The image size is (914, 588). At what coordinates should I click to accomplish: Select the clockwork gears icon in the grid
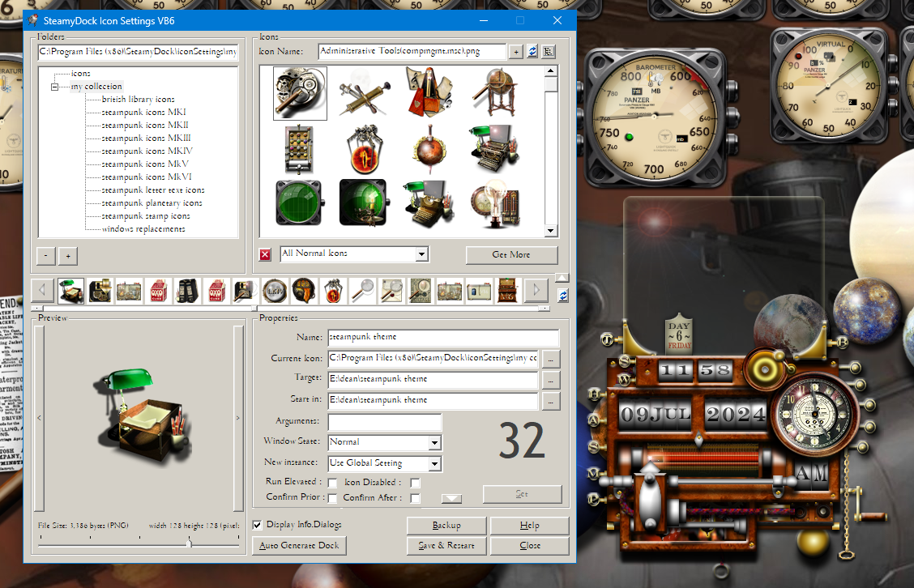tap(300, 92)
